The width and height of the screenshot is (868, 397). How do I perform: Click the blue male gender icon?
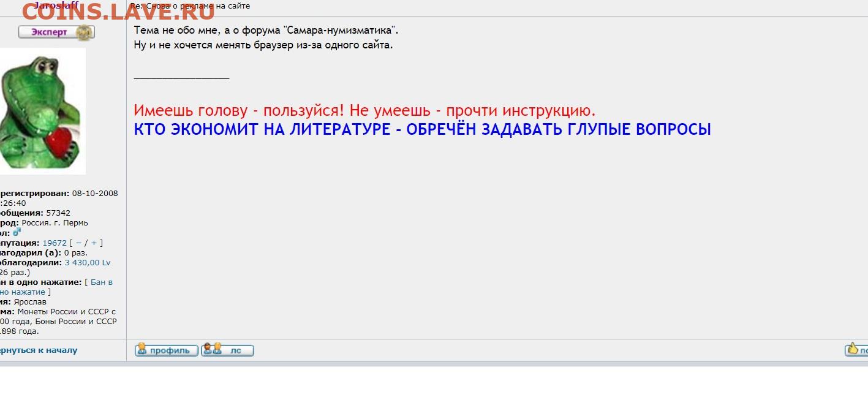pyautogui.click(x=17, y=232)
